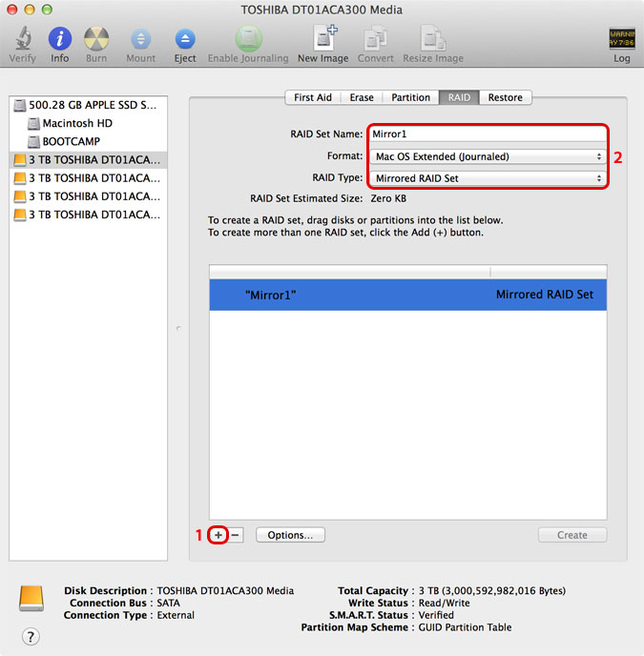The image size is (644, 656).
Task: Click the help question mark button
Action: tap(31, 636)
